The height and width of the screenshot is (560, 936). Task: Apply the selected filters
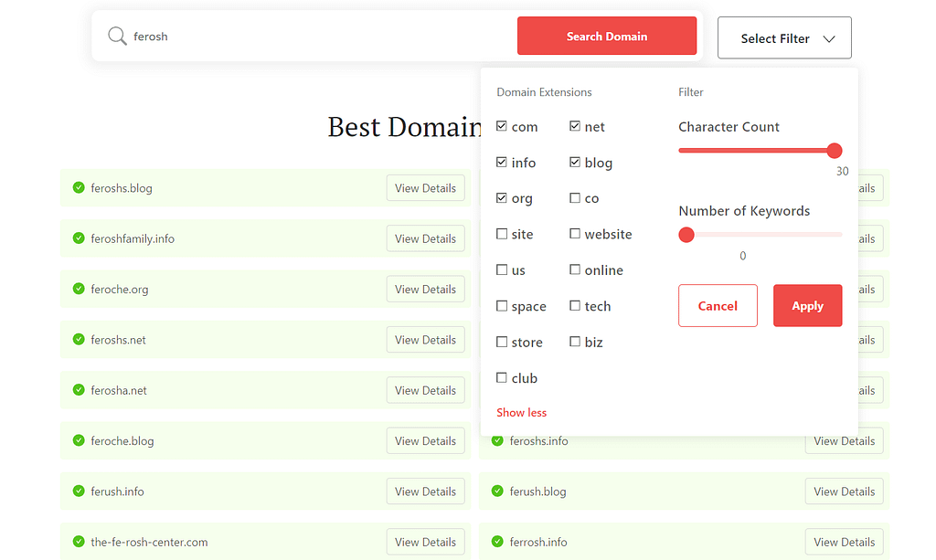[807, 305]
